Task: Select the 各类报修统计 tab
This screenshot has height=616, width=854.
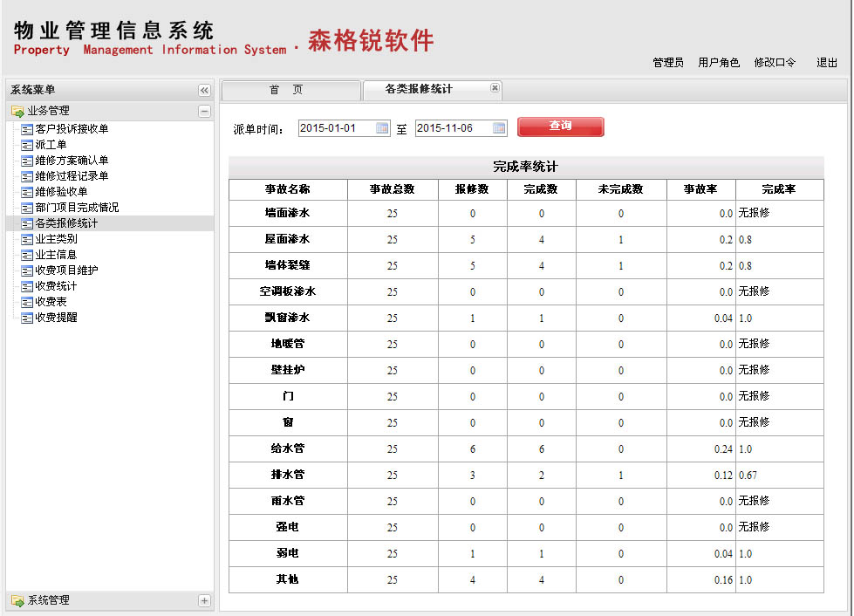Action: tap(419, 89)
